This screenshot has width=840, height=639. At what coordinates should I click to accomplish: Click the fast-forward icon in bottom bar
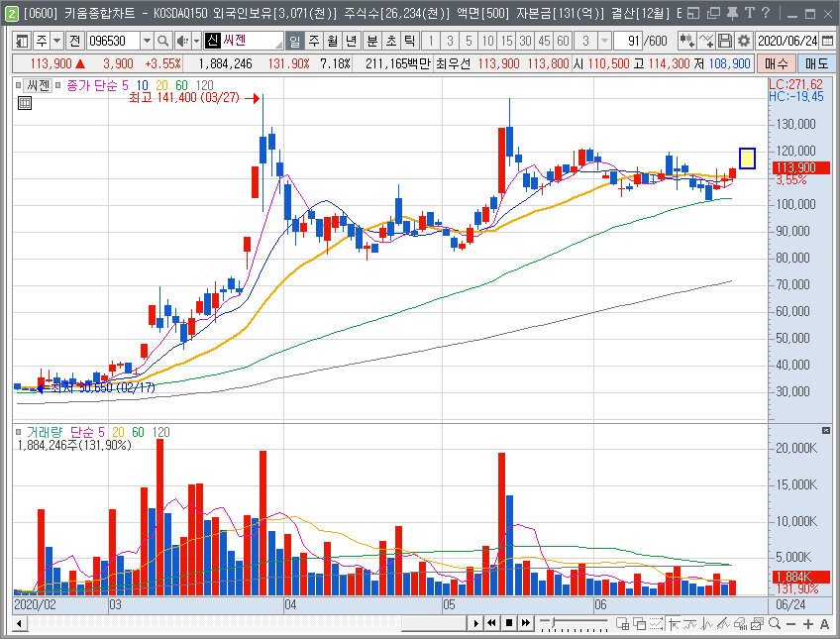526,623
